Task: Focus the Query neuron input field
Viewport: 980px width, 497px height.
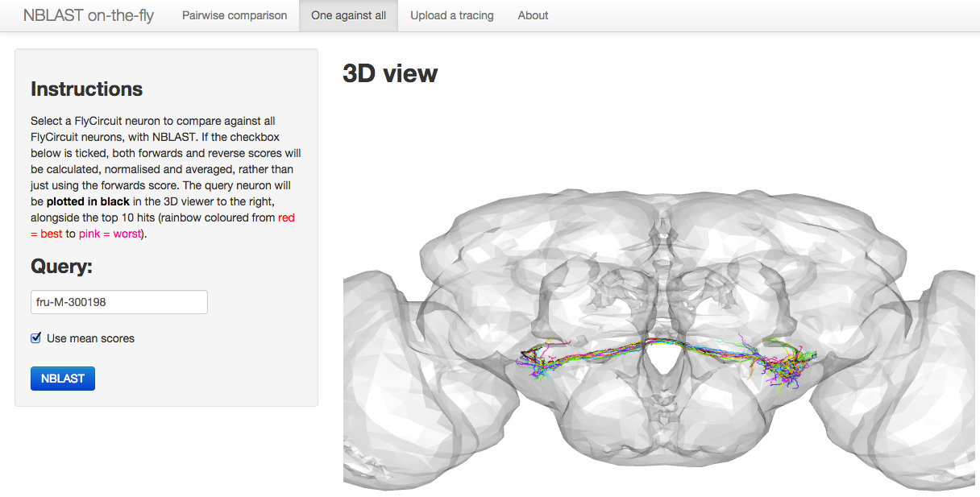Action: click(x=119, y=302)
